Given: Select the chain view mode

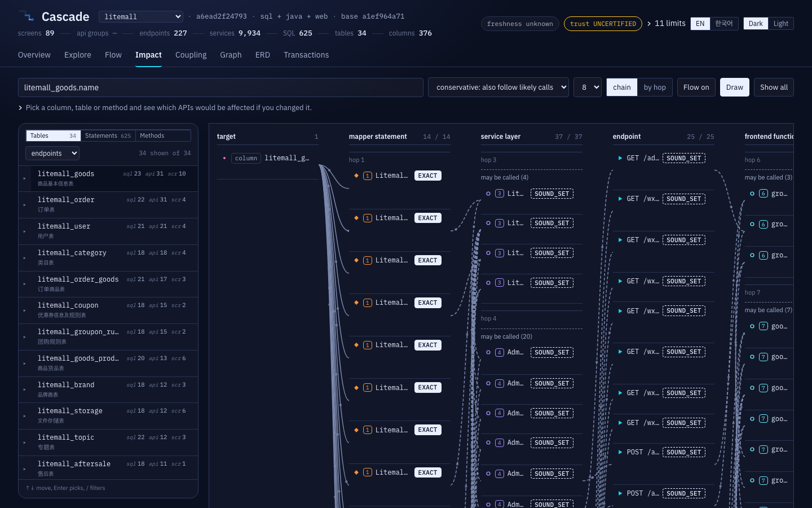Looking at the screenshot, I should [622, 87].
